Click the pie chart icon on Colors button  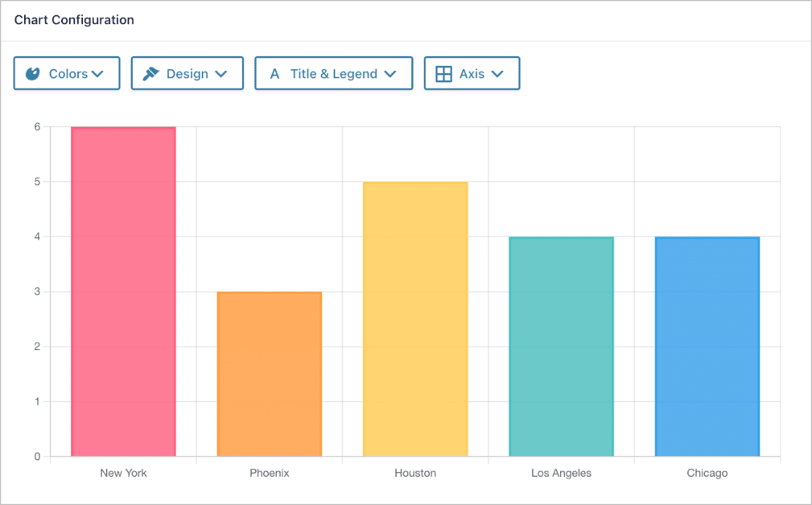click(31, 73)
